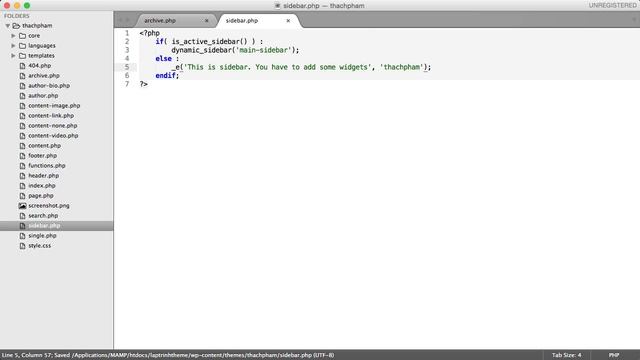Click the UNREGISTERED label in title bar
Screen dimensions: 640x360
coord(612,6)
